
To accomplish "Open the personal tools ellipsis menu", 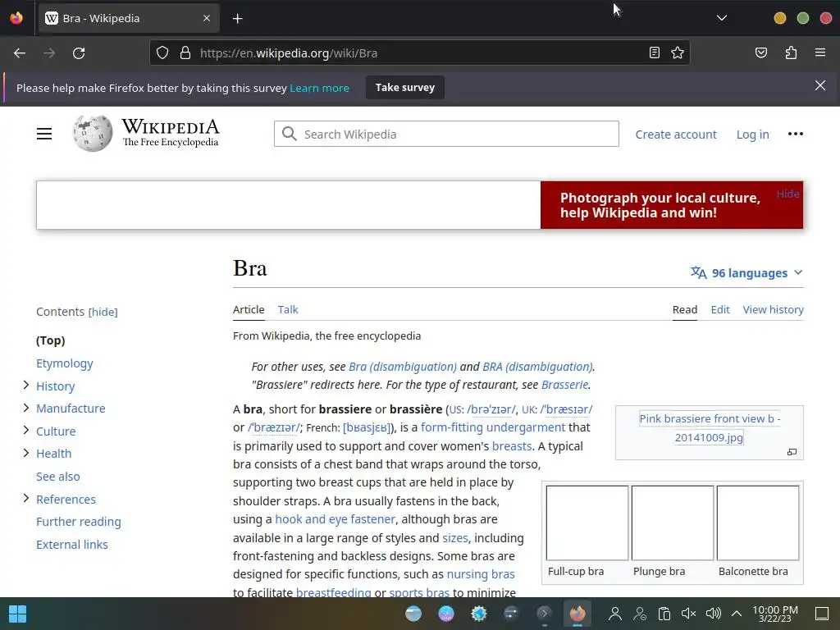I will (796, 134).
